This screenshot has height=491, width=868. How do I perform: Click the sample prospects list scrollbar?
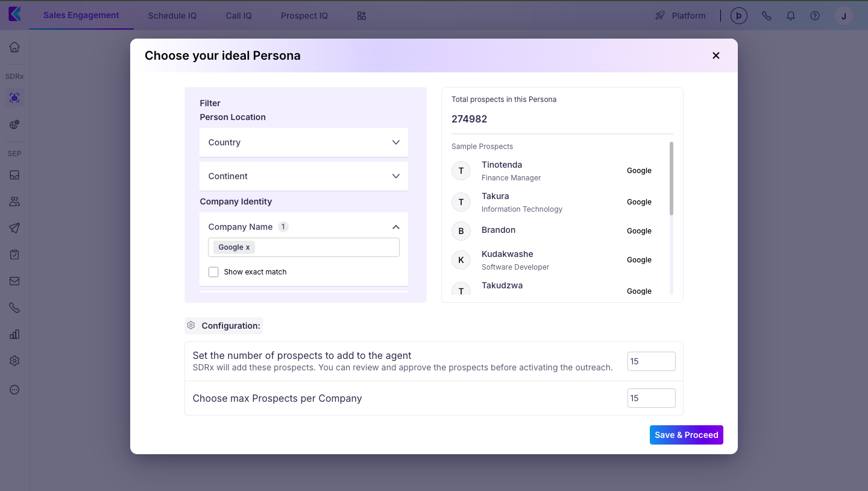pos(671,179)
